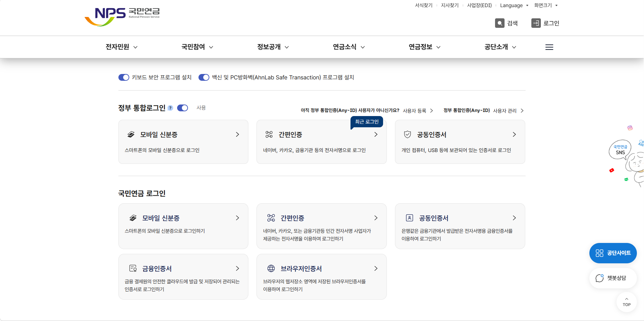Open the 사업장(EDI) link

(479, 5)
